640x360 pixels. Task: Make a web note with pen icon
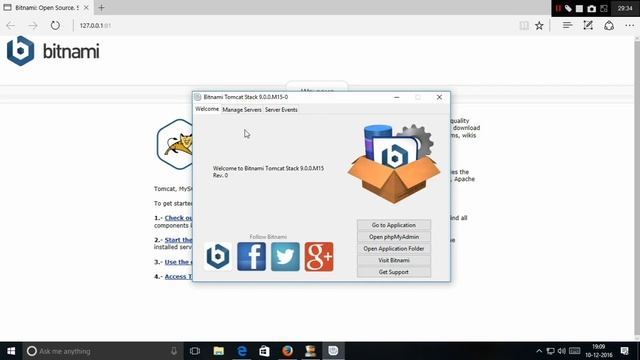[x=588, y=25]
